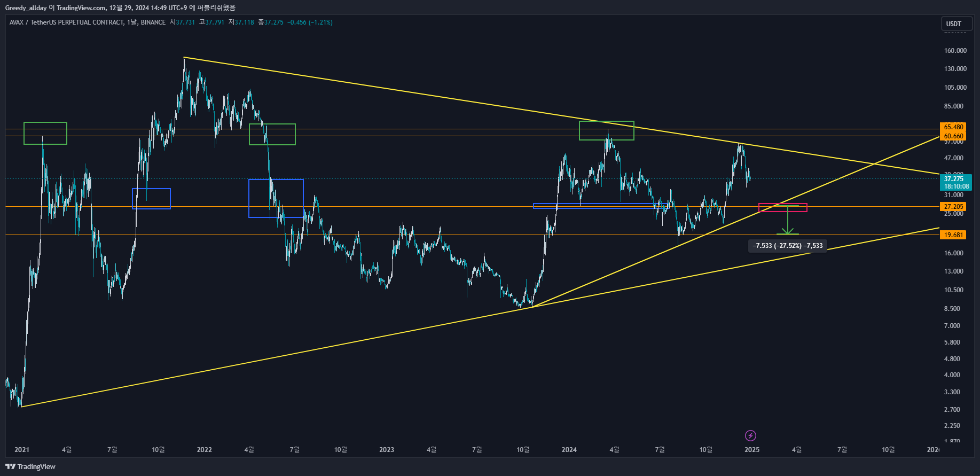Click the 2024 label on time axis
This screenshot has height=476, width=980.
pos(569,450)
